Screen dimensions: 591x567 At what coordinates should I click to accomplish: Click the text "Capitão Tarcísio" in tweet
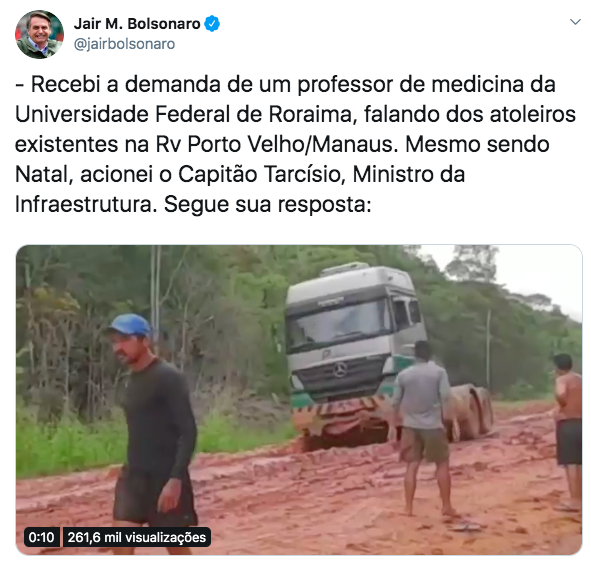[262, 175]
